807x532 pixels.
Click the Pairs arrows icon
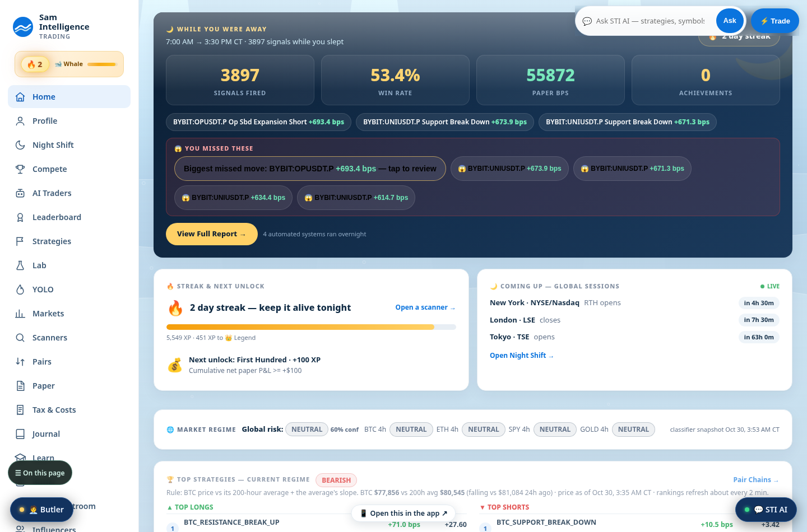click(20, 362)
